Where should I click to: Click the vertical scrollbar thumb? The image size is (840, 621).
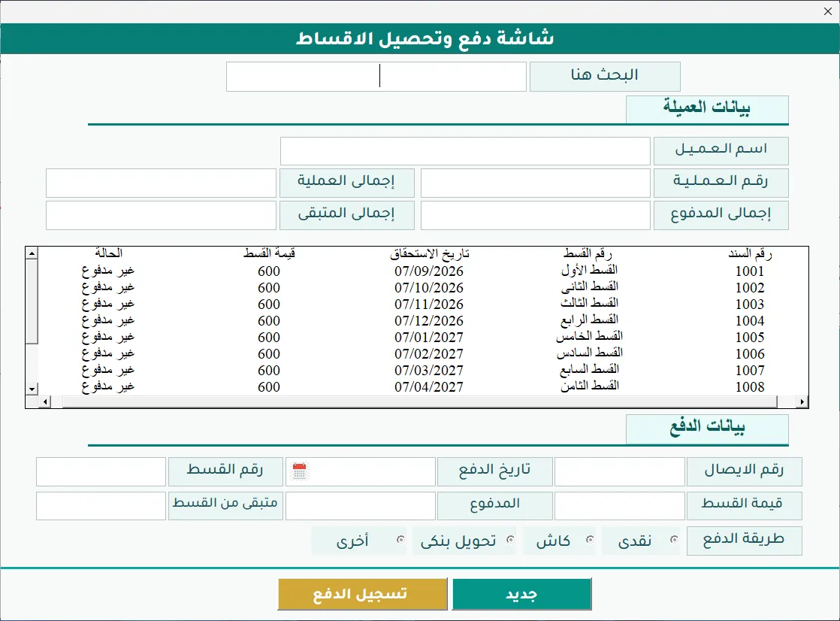(x=32, y=301)
